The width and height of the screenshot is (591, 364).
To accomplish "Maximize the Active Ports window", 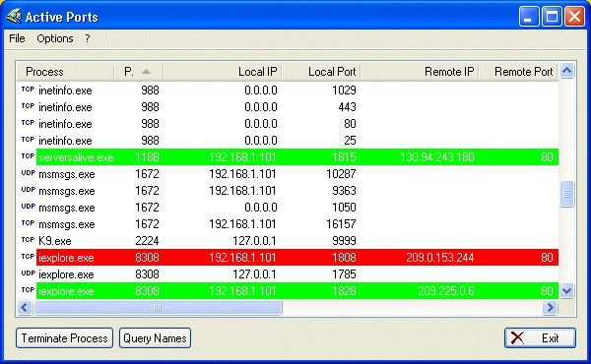I will (552, 17).
